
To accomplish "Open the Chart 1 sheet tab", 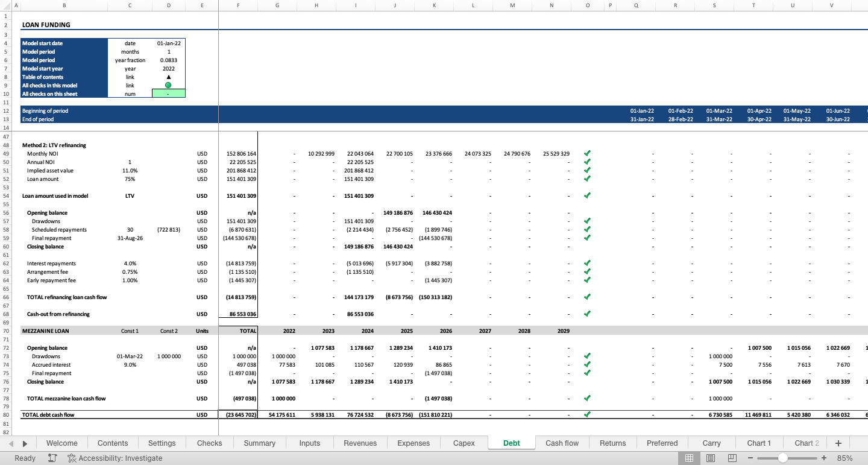I will (759, 443).
